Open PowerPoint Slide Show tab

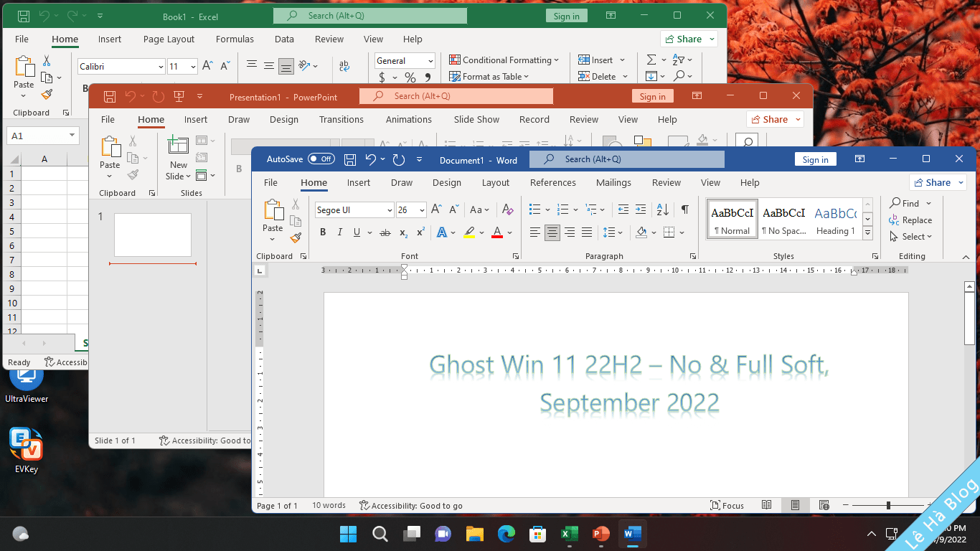tap(476, 119)
